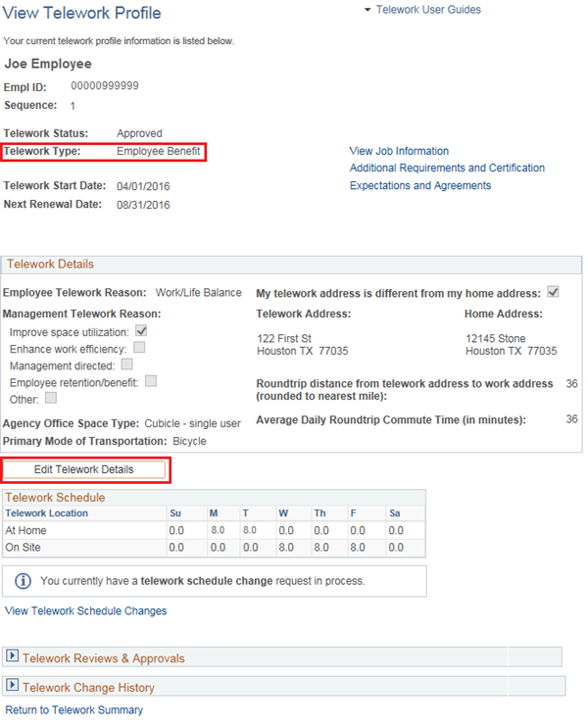
Task: Toggle telework address differs from home checkbox
Action: click(554, 292)
